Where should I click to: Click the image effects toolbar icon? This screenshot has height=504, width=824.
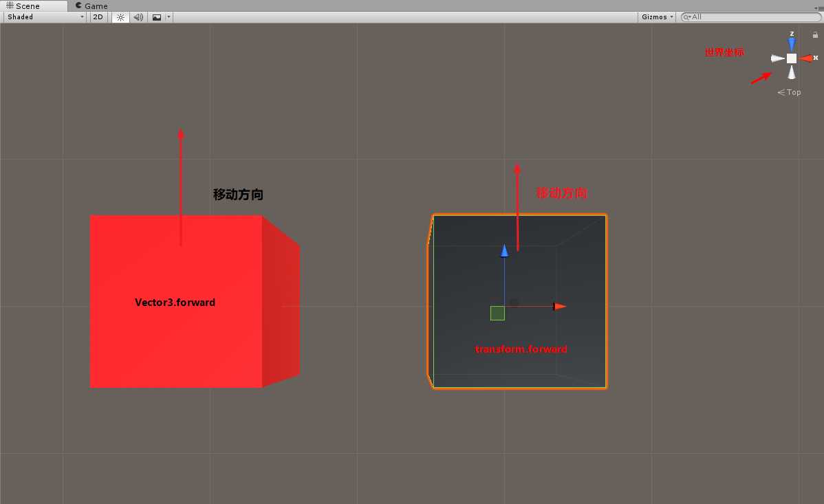[x=157, y=17]
